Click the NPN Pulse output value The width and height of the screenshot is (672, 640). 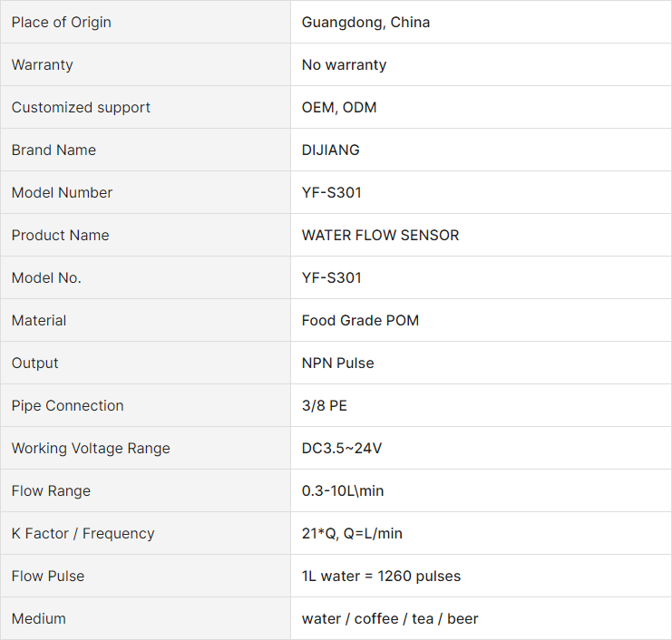coord(337,364)
